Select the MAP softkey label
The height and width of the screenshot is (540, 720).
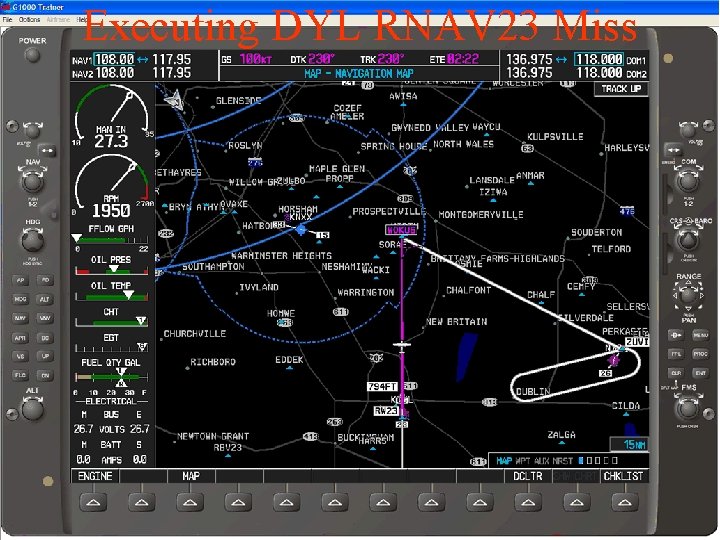[x=191, y=476]
